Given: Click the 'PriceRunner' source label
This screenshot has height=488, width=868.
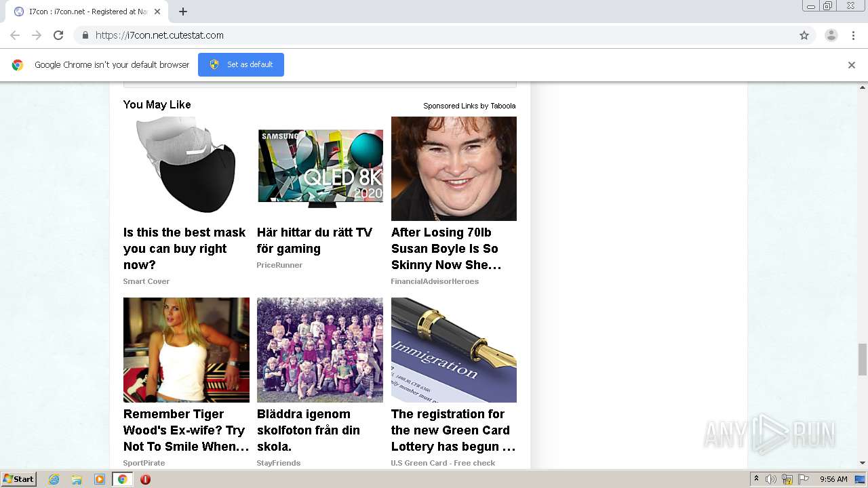Looking at the screenshot, I should tap(279, 265).
